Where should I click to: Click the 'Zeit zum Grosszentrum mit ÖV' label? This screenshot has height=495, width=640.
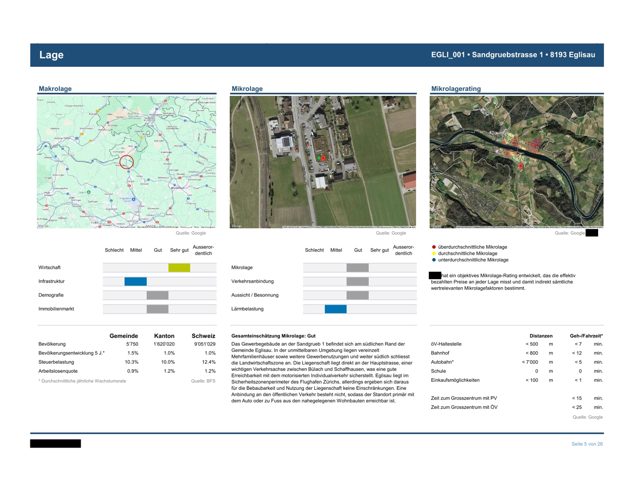tap(464, 407)
